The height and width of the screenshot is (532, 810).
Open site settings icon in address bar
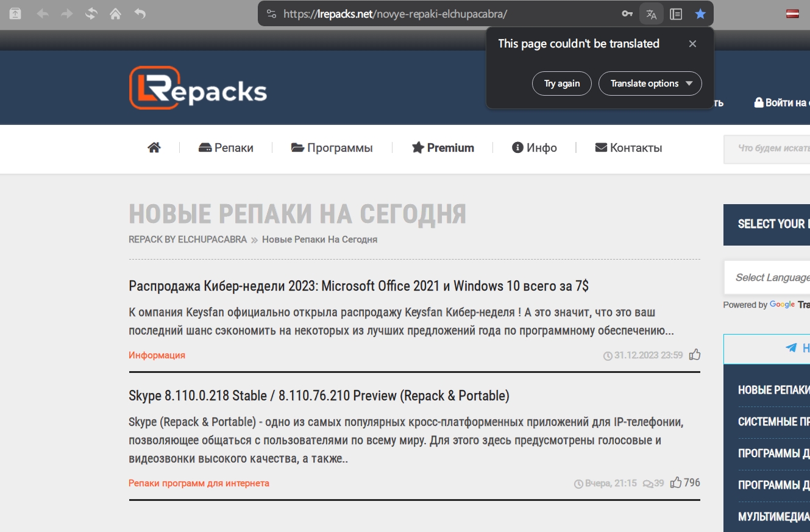point(272,13)
